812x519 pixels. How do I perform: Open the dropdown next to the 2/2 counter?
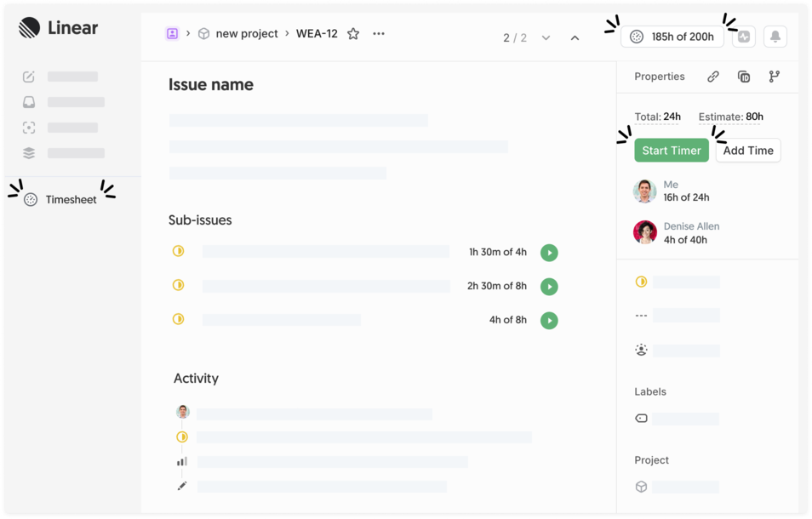click(546, 37)
